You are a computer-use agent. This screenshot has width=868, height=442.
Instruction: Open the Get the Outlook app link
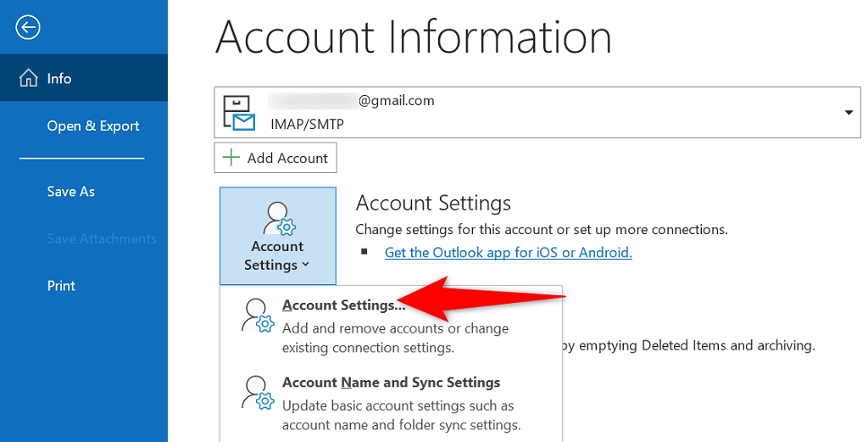(508, 252)
